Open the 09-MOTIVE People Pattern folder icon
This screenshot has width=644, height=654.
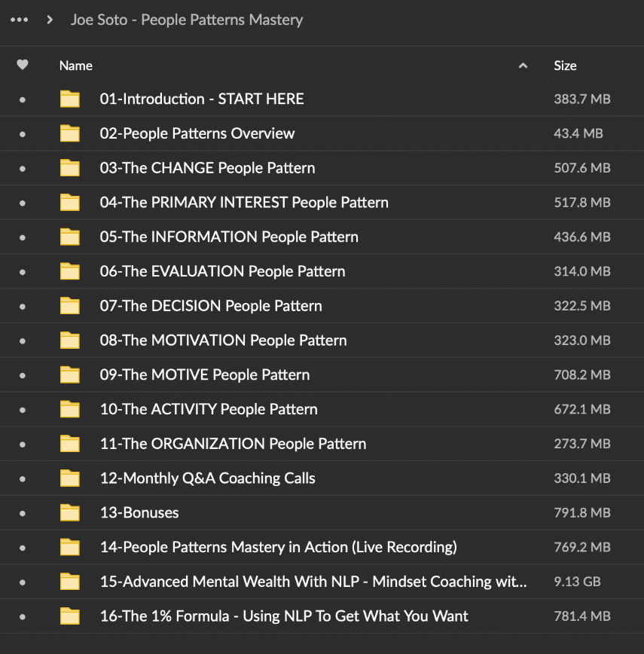(x=69, y=374)
